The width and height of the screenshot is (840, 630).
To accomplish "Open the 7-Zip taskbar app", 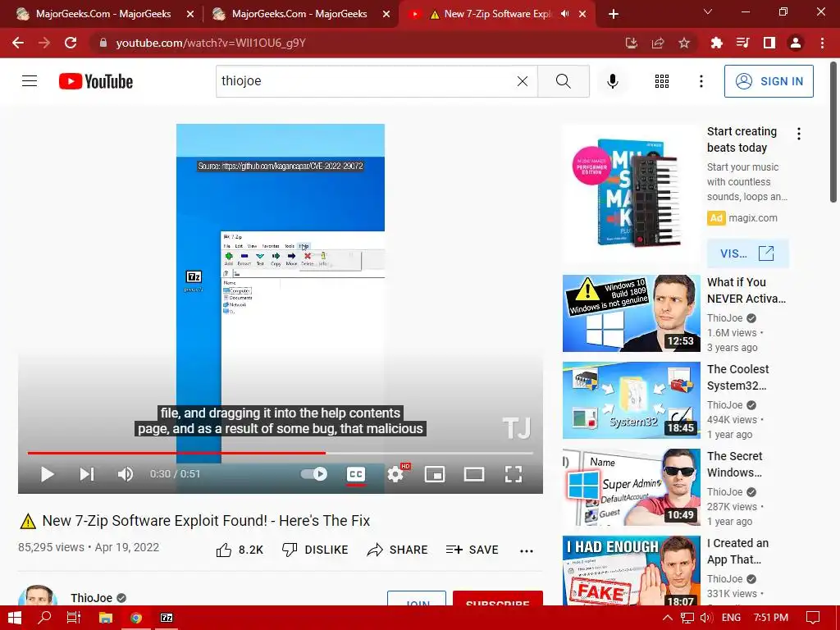I will (167, 618).
